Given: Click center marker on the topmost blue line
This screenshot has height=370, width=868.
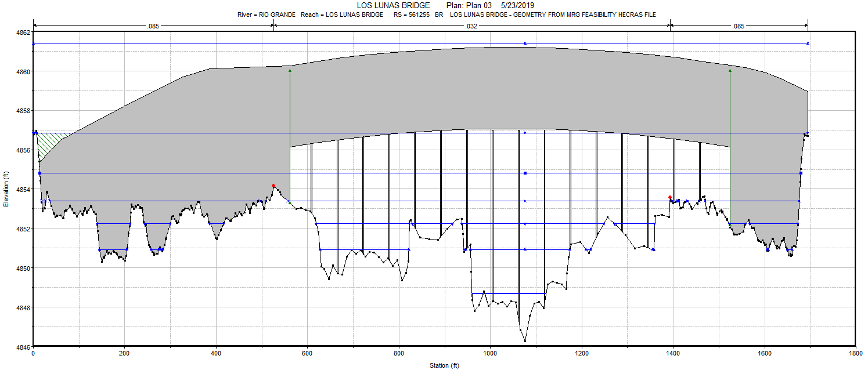Looking at the screenshot, I should [x=525, y=43].
